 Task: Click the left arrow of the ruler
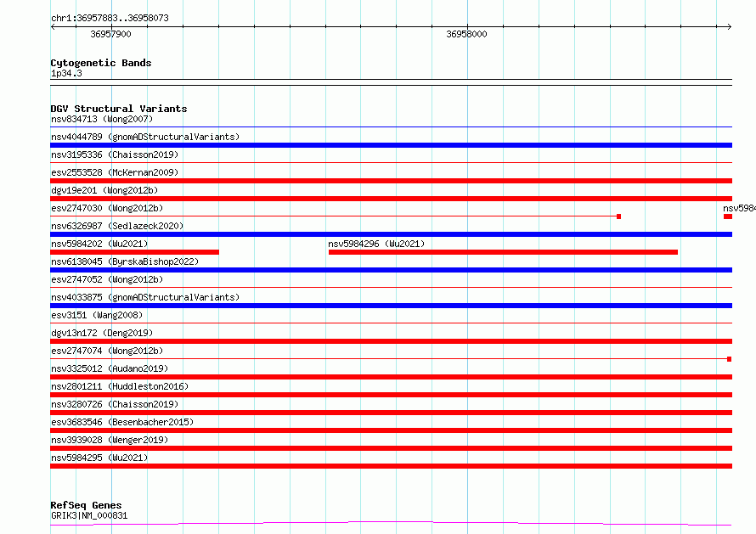pyautogui.click(x=53, y=26)
